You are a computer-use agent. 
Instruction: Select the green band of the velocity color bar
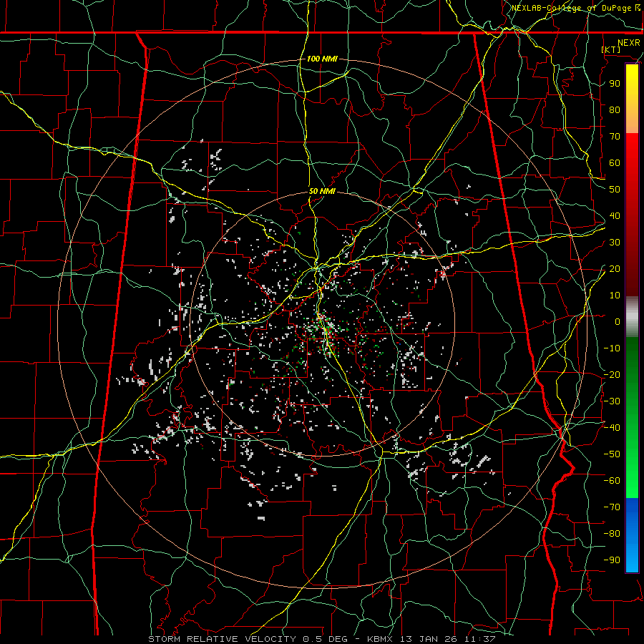(x=632, y=417)
